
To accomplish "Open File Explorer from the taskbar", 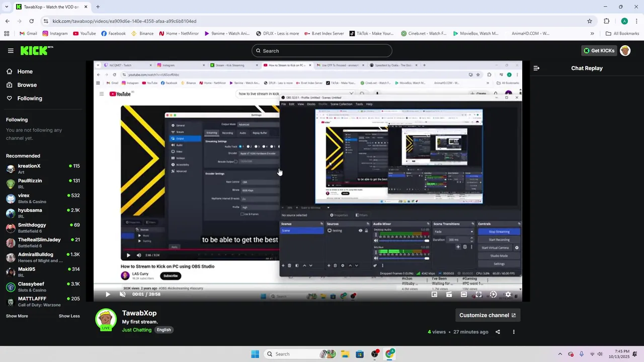I will coord(345,354).
